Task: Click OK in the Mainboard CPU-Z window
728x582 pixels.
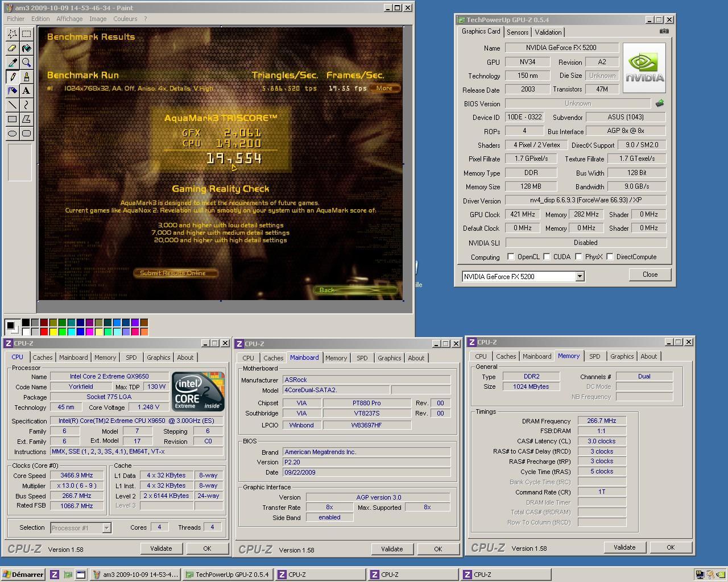Action: click(438, 549)
